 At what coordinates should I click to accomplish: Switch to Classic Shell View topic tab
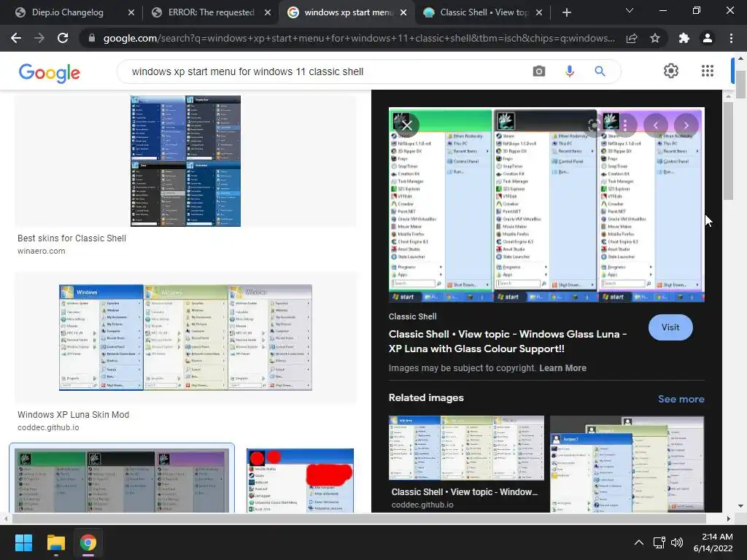coord(484,12)
